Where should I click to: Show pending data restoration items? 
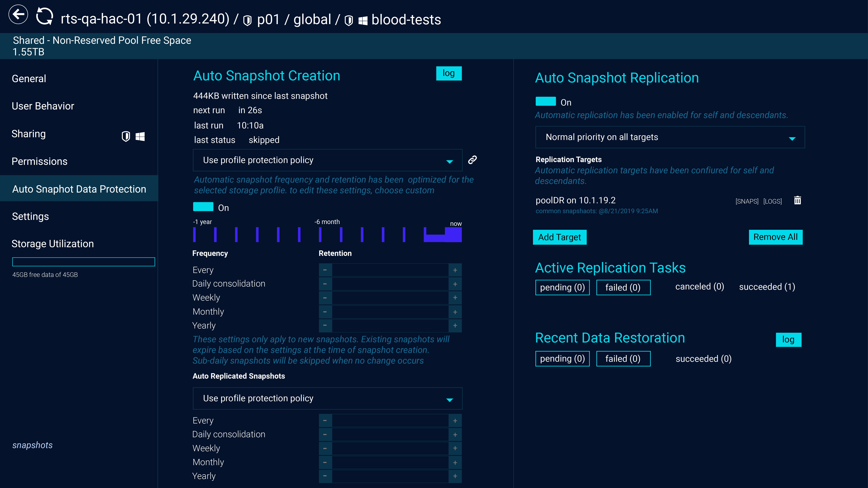coord(562,359)
